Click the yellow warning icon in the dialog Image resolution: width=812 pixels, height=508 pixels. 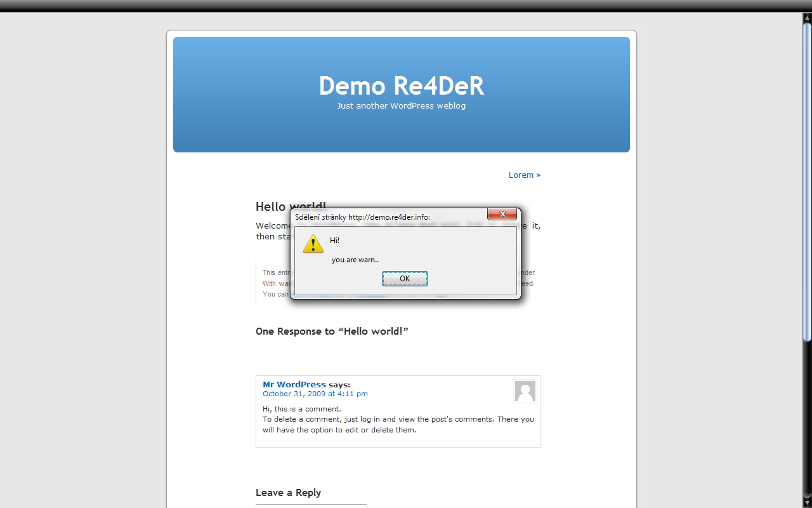[313, 243]
